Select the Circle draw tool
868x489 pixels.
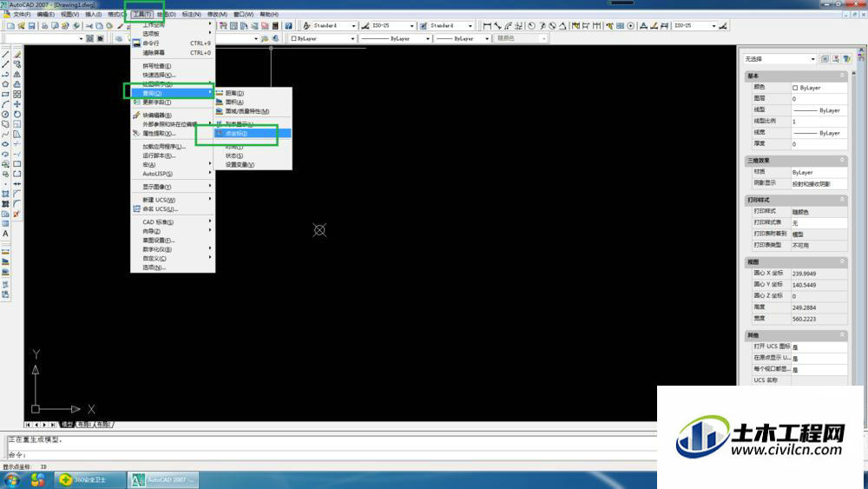point(5,114)
